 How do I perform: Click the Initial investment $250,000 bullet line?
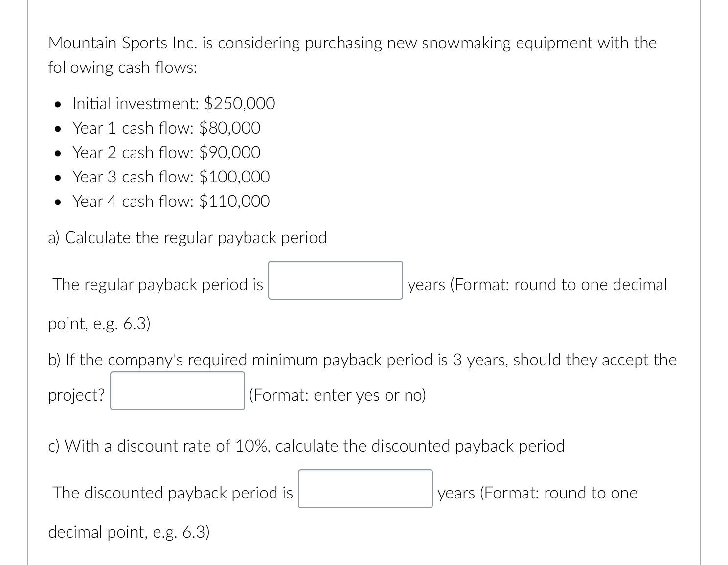[x=173, y=103]
